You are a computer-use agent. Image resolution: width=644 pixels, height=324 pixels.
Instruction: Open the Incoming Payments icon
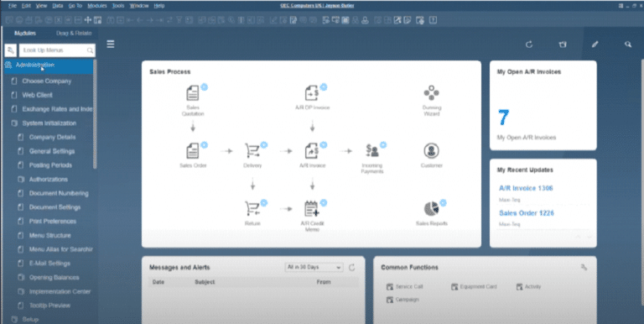coord(372,151)
